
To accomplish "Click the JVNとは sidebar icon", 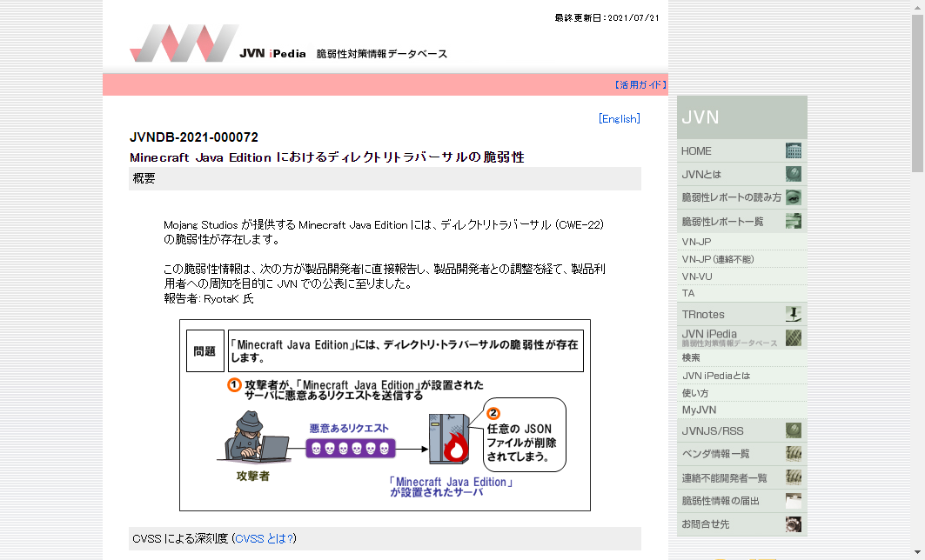I will click(792, 174).
